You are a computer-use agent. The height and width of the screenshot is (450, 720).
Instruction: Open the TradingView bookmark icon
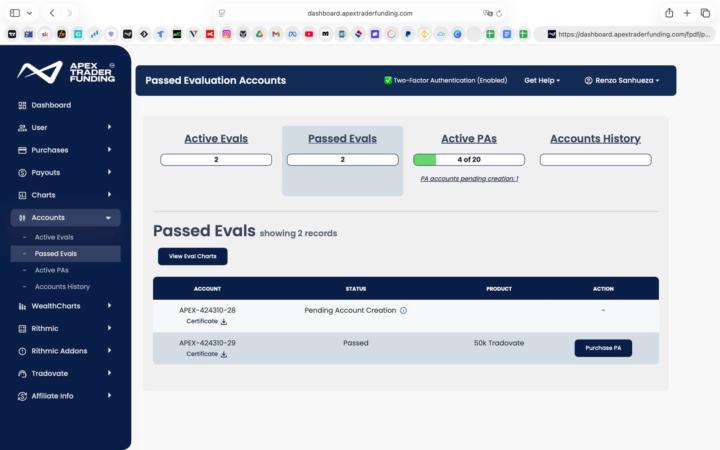coord(12,34)
